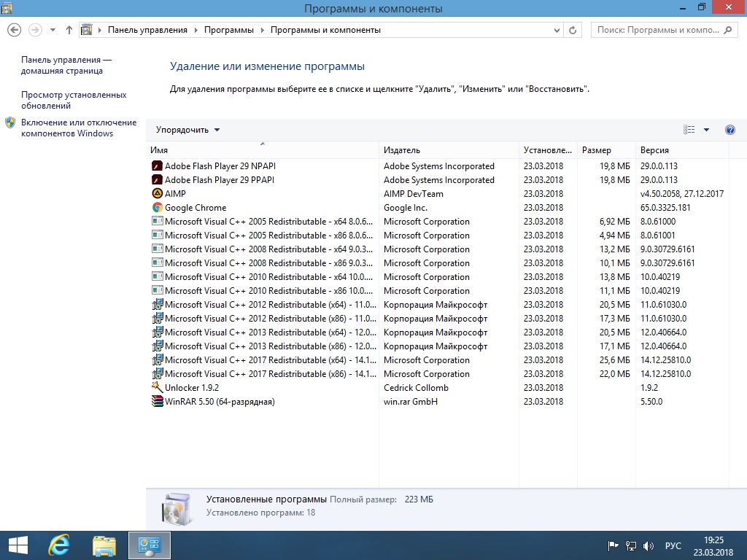
Task: Select Microsoft Visual C++ 2008 Redistributable x64 row
Action: pos(438,249)
